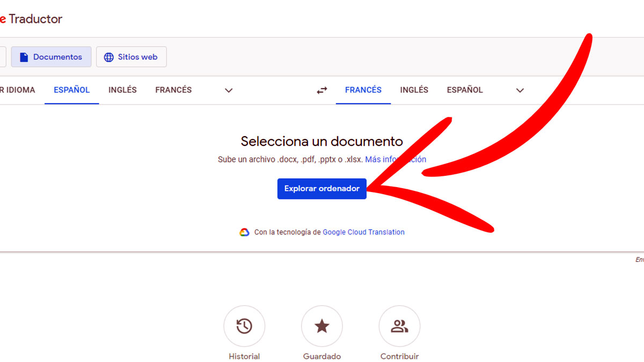Screen dimensions: 644x362
Task: Click the Google Cloud logo icon
Action: point(244,232)
